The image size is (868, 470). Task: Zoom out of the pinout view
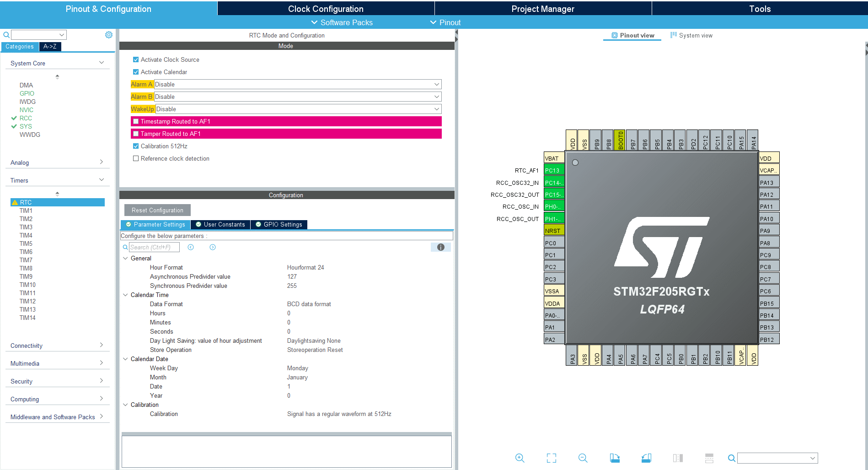tap(583, 458)
